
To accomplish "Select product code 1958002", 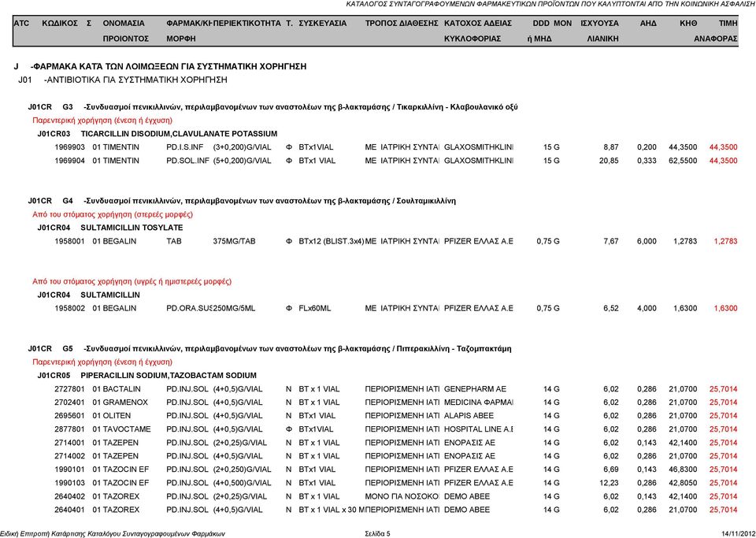I will [69, 308].
